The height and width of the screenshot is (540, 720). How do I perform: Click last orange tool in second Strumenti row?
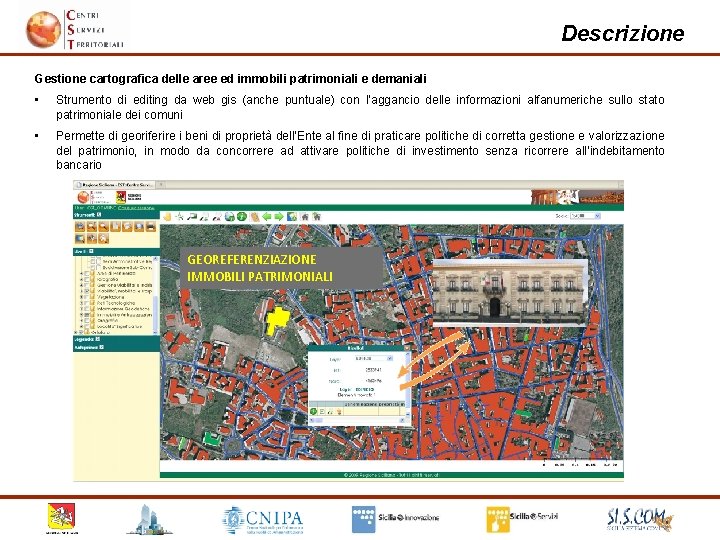[104, 238]
